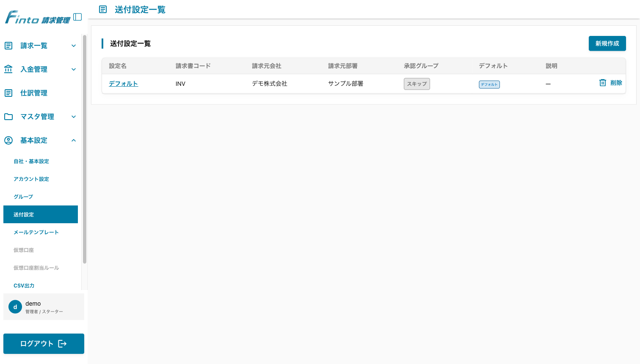Click the 入金管理 bank icon

point(8,69)
